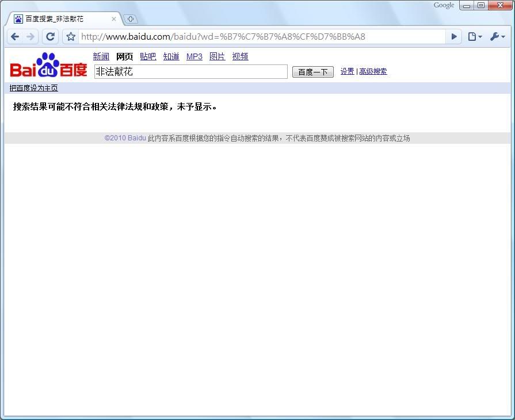515x420 pixels.
Task: Focus the Baidu search input field
Action: (190, 71)
